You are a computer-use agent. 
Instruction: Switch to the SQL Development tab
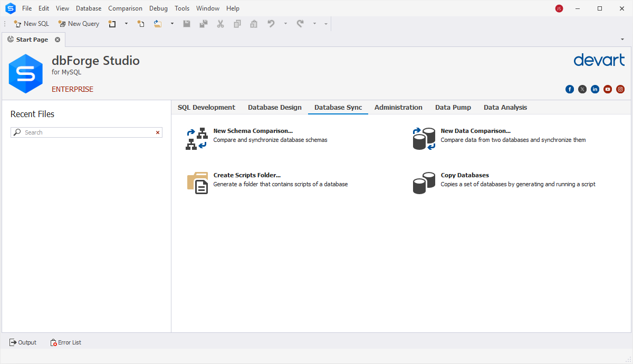tap(206, 107)
